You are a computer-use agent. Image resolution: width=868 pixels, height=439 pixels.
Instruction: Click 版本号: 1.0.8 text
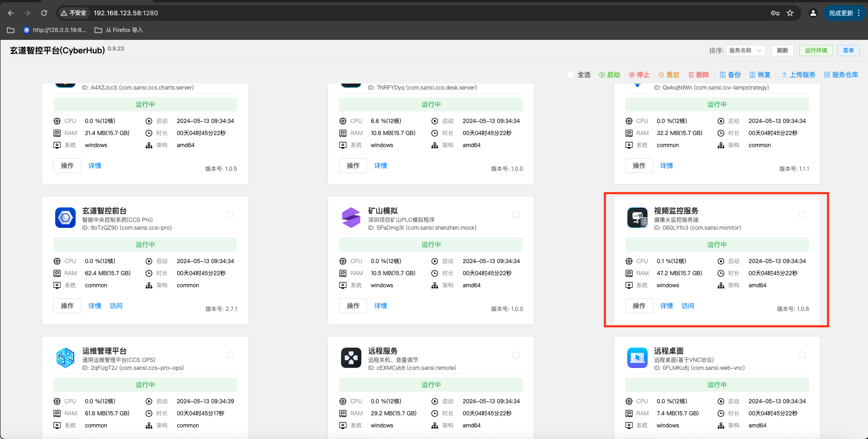(x=793, y=309)
